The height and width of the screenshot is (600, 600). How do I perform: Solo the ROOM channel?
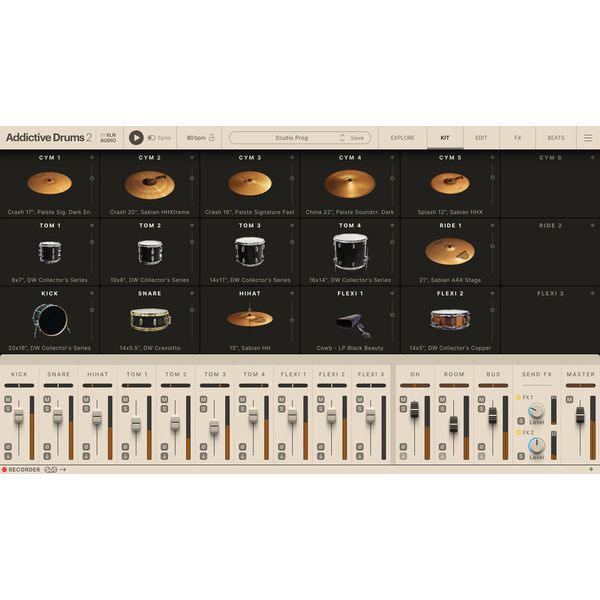click(442, 409)
